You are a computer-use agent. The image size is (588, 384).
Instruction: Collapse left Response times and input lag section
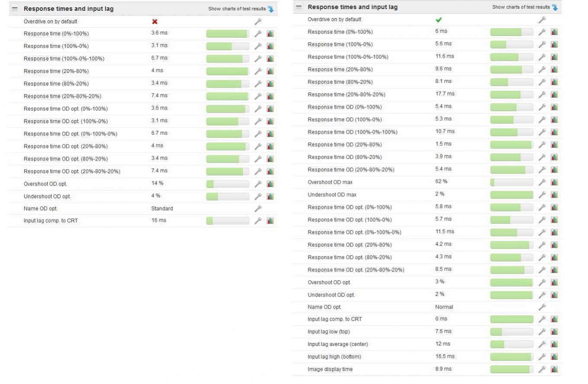[x=15, y=8]
